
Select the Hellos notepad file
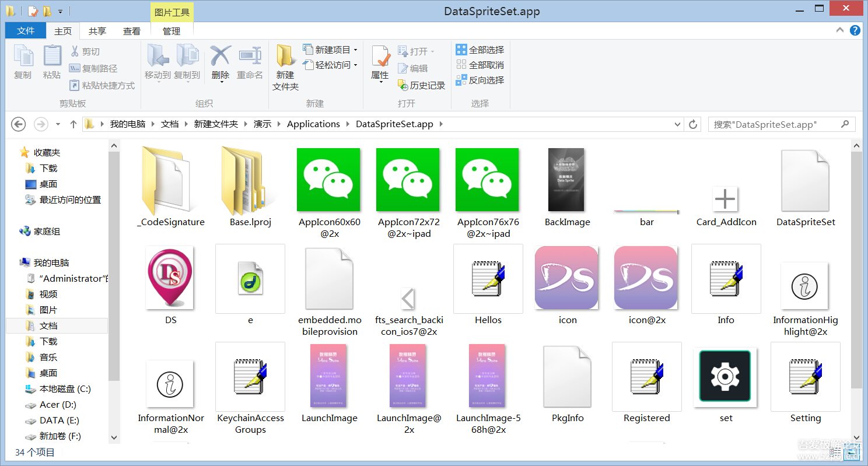(x=488, y=285)
